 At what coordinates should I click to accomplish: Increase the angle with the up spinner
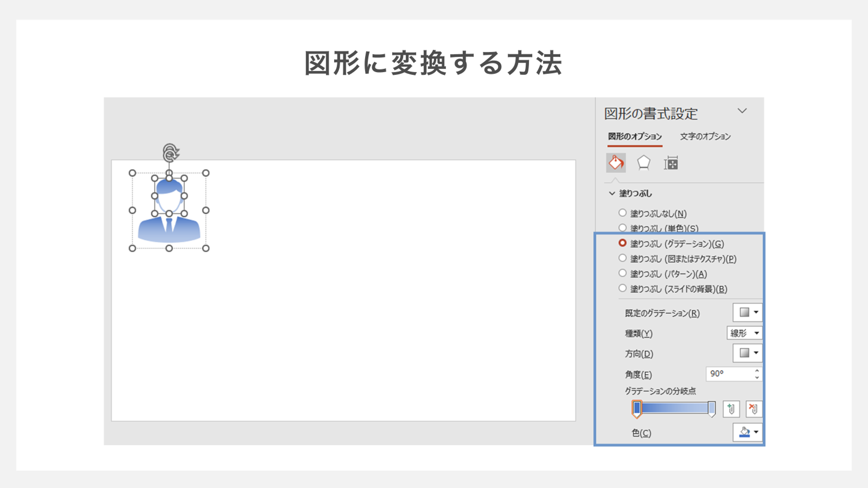pos(757,371)
